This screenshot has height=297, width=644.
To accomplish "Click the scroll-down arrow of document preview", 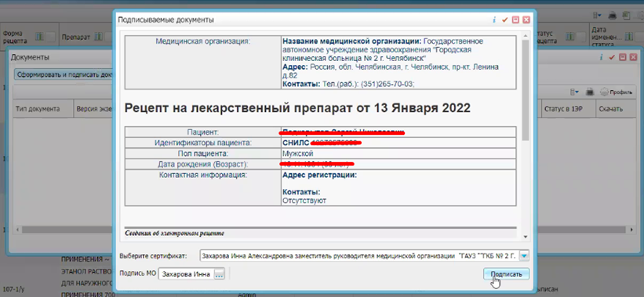I will (x=525, y=237).
